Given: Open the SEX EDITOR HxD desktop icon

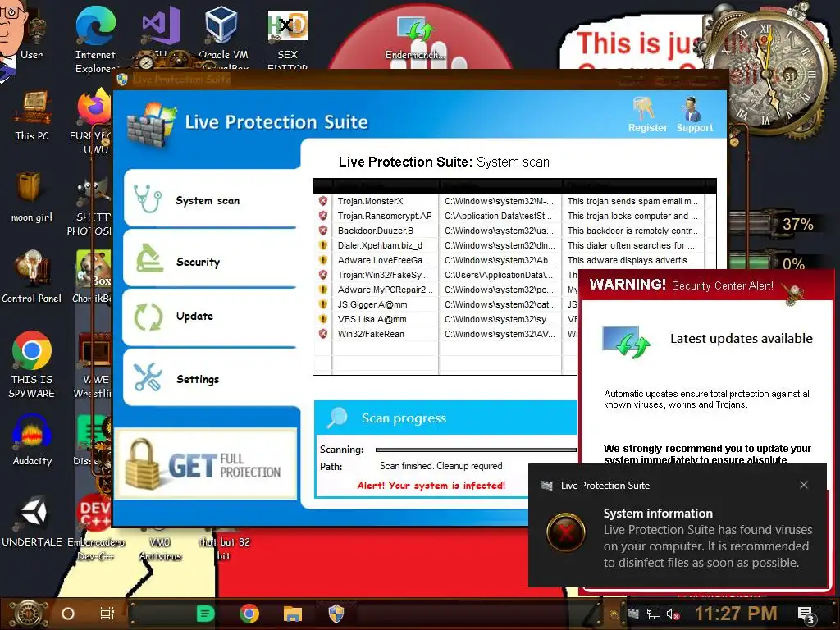Looking at the screenshot, I should click(287, 40).
